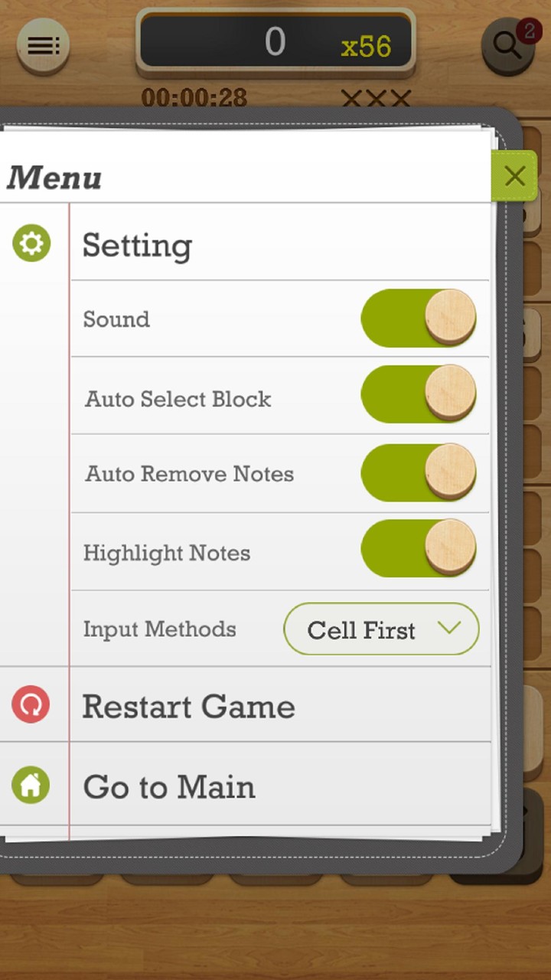
Task: Open the Setting section header
Action: point(137,245)
